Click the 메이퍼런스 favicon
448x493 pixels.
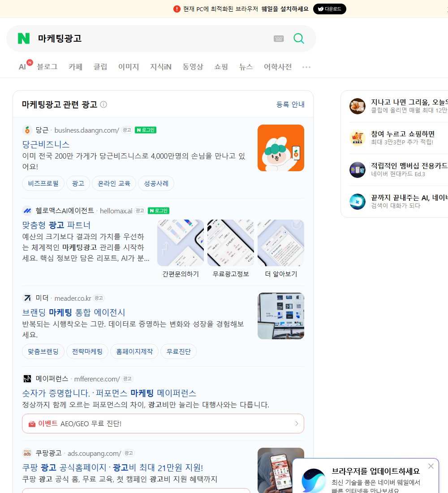[27, 379]
